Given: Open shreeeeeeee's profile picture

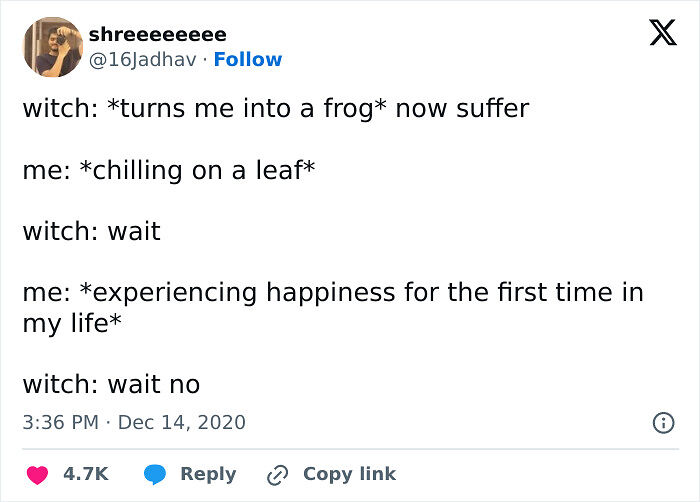Looking at the screenshot, I should click(x=51, y=46).
